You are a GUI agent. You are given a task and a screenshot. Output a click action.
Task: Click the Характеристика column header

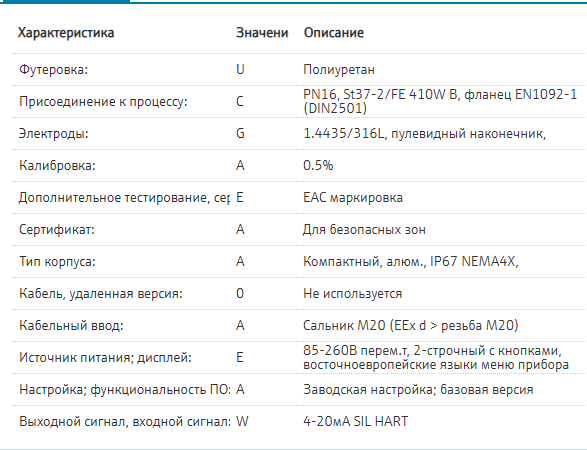tap(66, 33)
